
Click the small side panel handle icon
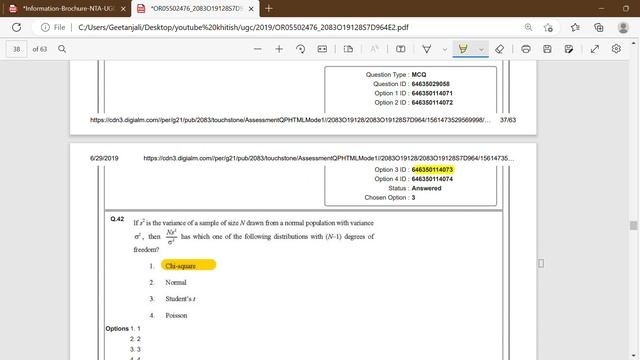[x=541, y=263]
